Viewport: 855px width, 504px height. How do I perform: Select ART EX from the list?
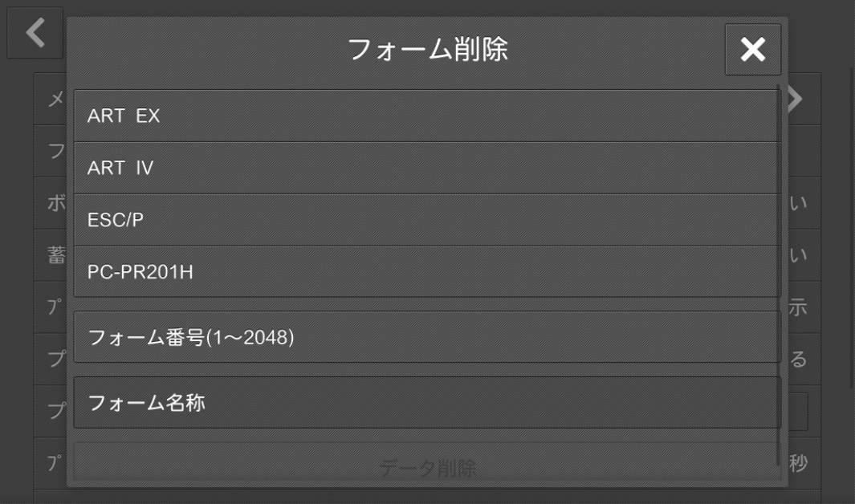[x=427, y=116]
